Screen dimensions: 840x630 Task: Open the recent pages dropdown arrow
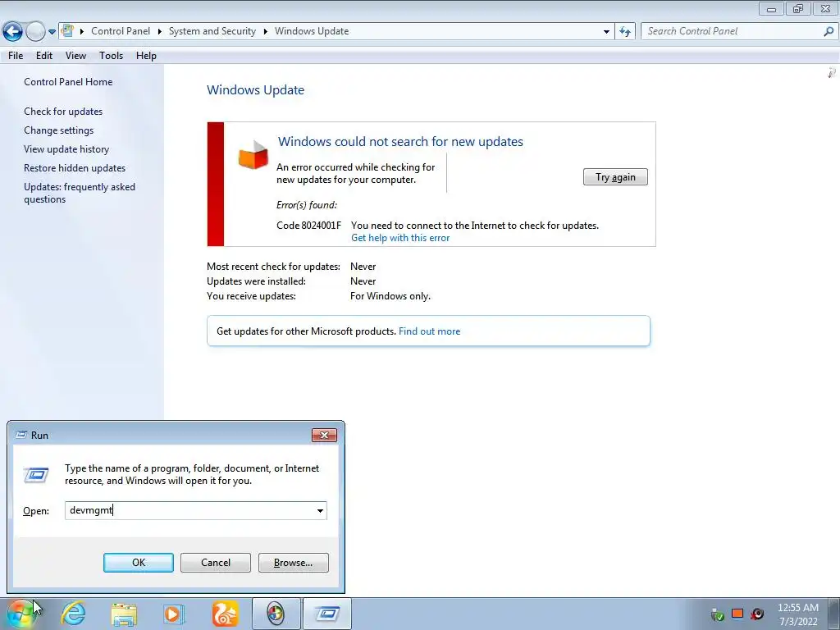coord(52,32)
